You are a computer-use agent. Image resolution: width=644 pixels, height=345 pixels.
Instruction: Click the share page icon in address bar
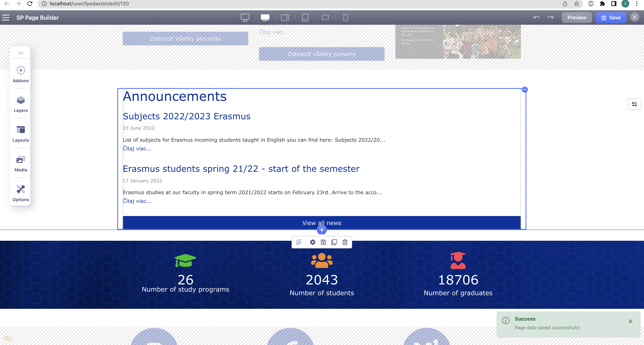pyautogui.click(x=565, y=4)
